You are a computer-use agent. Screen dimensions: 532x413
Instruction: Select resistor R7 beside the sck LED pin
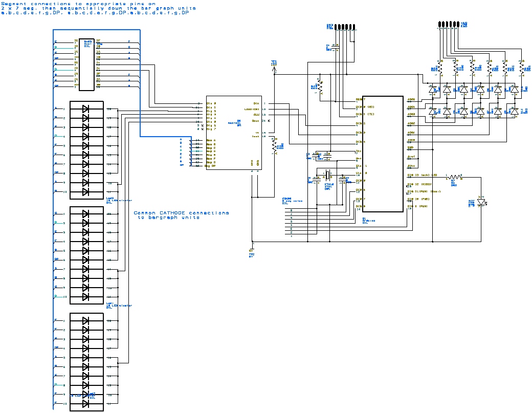(455, 177)
